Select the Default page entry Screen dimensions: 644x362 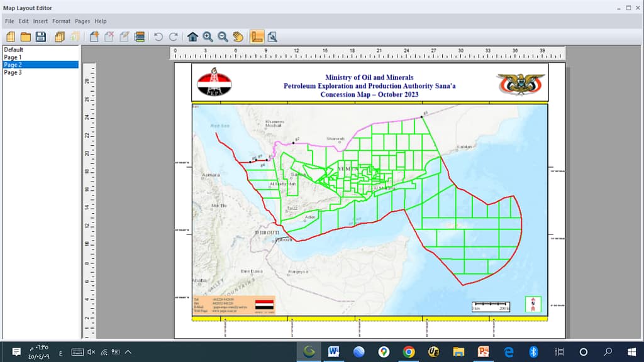point(13,50)
